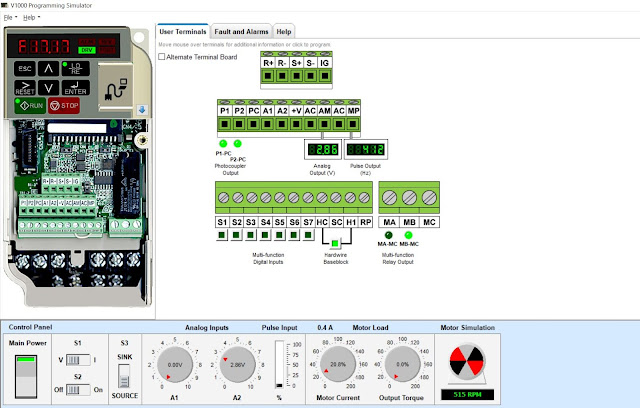Toggle the S2 digital input button
This screenshot has height=408, width=640.
[236, 235]
